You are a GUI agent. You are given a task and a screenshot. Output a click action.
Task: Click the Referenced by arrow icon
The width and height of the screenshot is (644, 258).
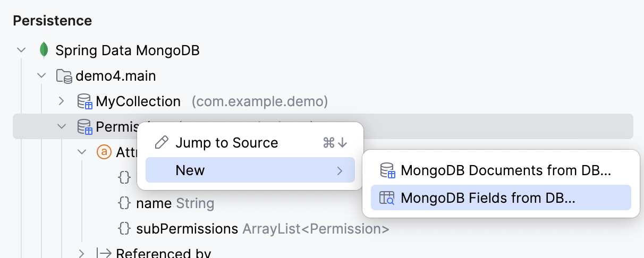pos(104,253)
